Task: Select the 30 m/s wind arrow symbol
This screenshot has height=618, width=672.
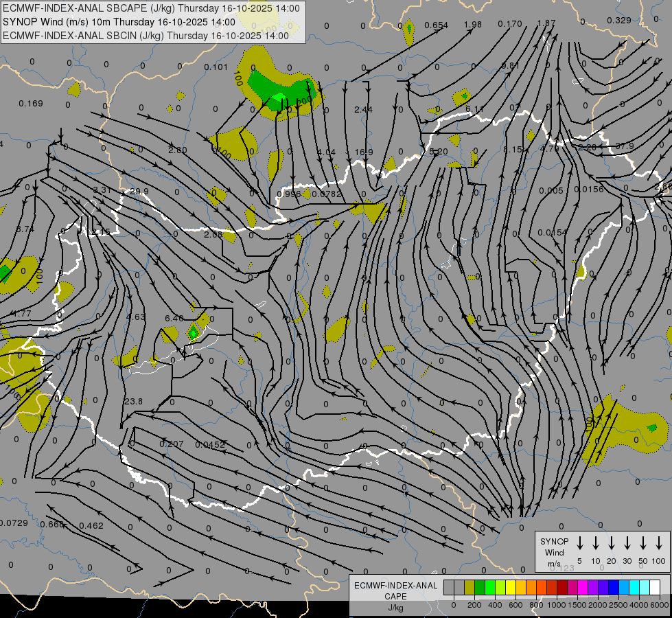Action: click(x=627, y=543)
